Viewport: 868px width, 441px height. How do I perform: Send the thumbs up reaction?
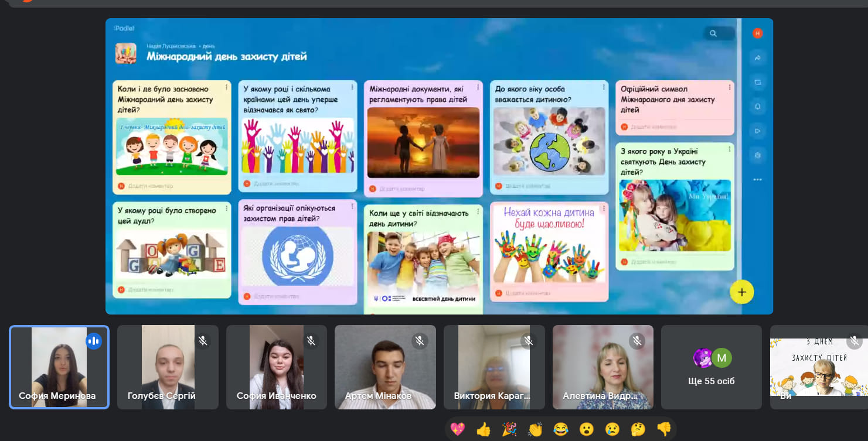click(484, 430)
